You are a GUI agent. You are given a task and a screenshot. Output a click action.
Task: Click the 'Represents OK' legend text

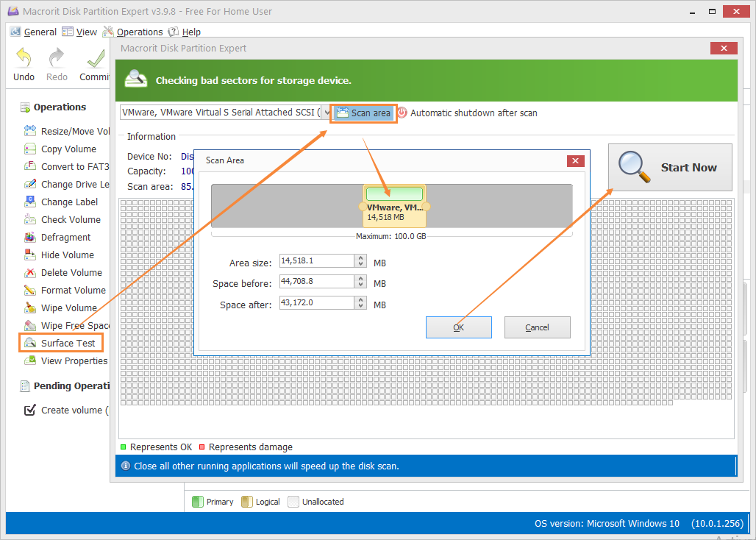point(161,447)
